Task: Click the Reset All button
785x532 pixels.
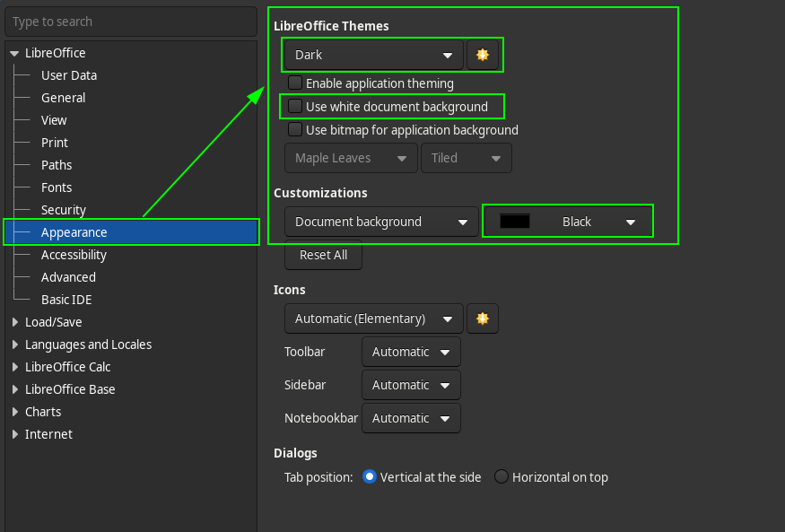Action: point(323,255)
